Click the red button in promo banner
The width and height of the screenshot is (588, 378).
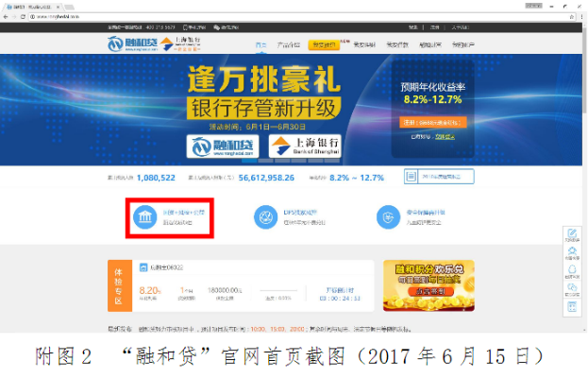430,291
